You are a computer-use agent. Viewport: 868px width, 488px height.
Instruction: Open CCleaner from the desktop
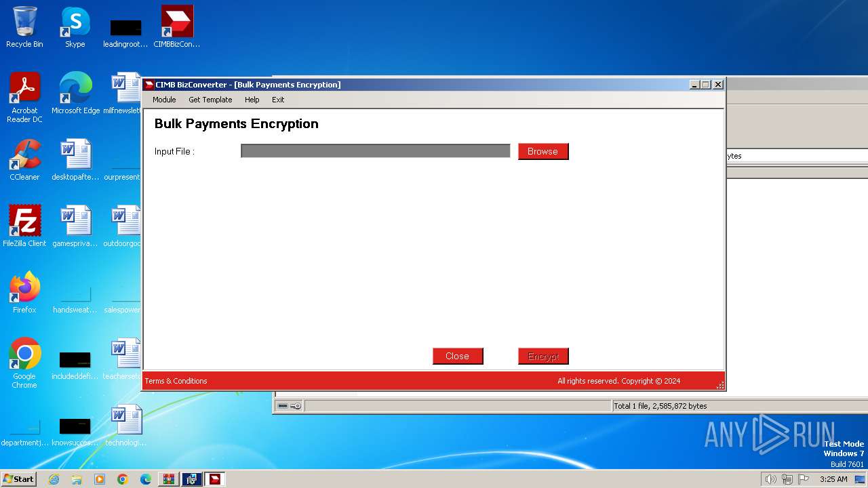coord(24,160)
